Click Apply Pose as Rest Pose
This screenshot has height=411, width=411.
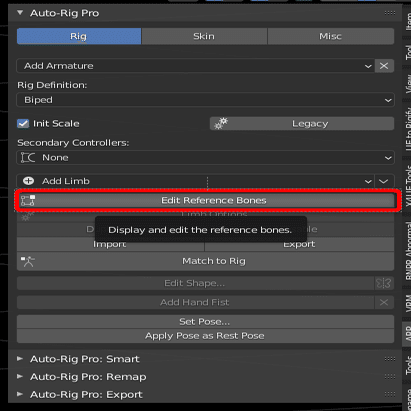205,336
